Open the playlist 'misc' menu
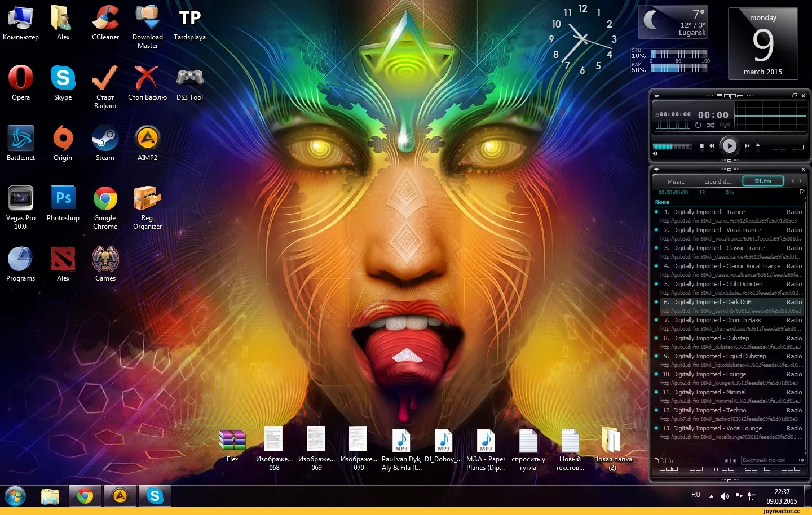This screenshot has width=812, height=515. (724, 469)
